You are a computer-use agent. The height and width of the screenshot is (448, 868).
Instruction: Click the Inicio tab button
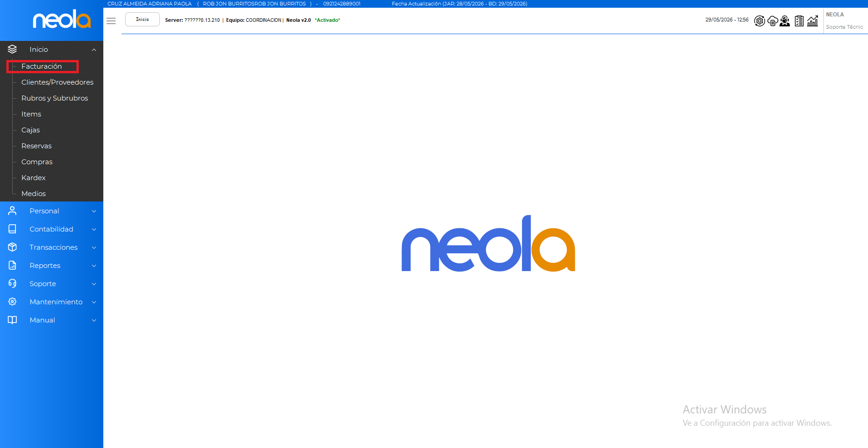[x=142, y=20]
